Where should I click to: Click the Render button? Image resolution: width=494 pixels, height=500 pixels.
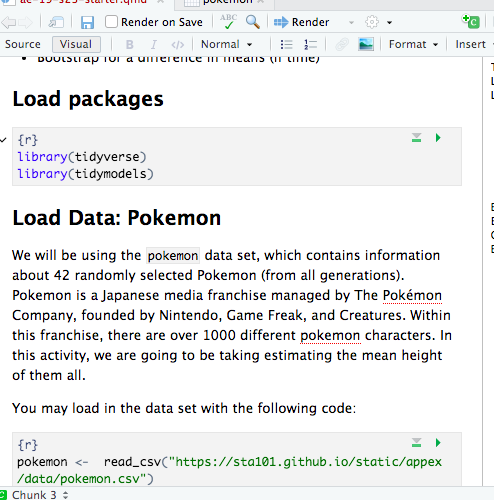(302, 22)
